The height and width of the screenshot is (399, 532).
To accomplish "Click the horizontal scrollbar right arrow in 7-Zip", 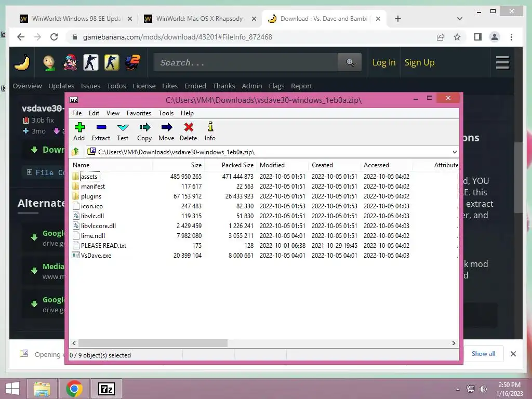I will (x=454, y=343).
